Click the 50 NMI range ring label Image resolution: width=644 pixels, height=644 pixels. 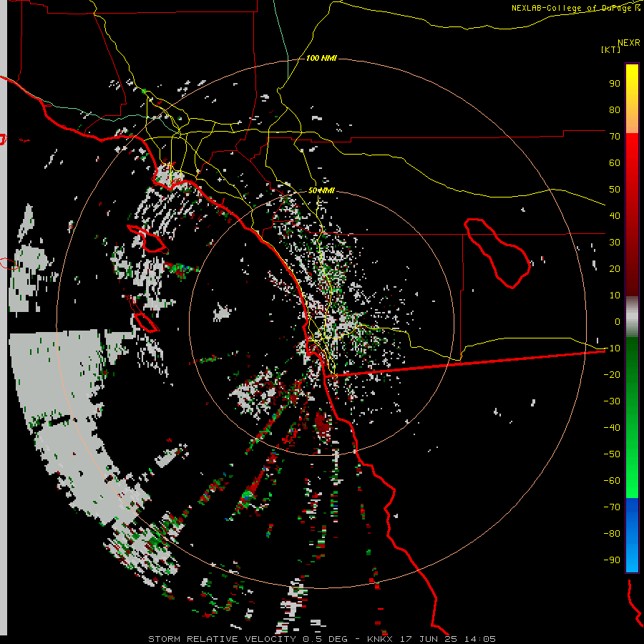click(321, 190)
